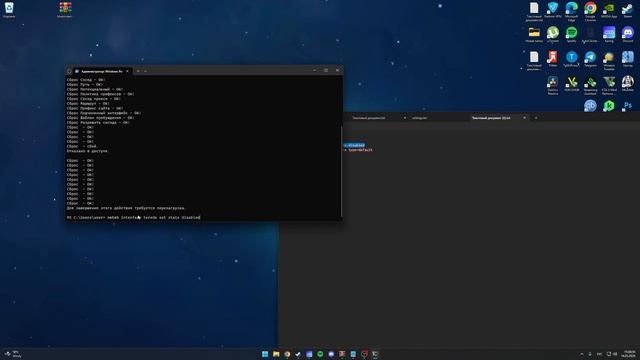Open the yellow folder on the desktop
Screen dimensions: 640x360
coord(534,34)
